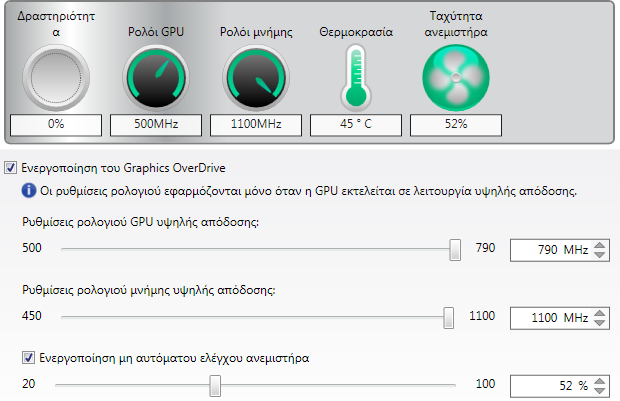Click the Δραστηριότητα activity gauge icon

click(x=56, y=78)
